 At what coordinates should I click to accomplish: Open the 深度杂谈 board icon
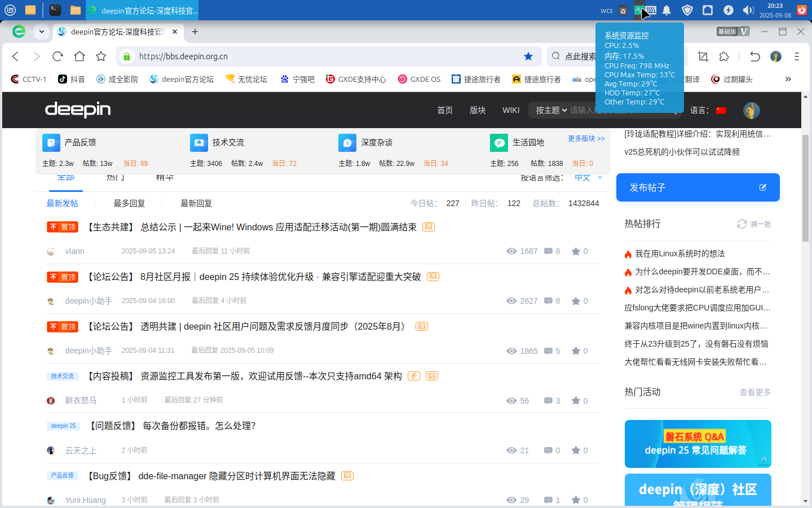point(347,143)
